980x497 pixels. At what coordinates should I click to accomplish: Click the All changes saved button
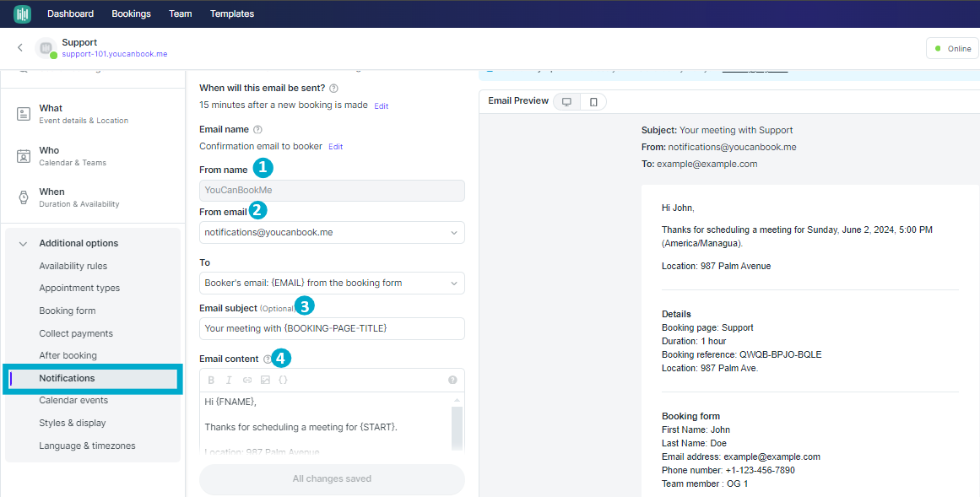tap(332, 479)
